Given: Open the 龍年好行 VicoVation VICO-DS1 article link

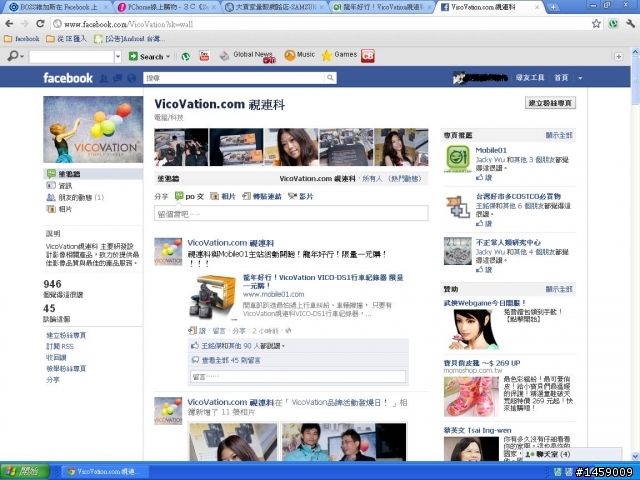Looking at the screenshot, I should click(323, 282).
